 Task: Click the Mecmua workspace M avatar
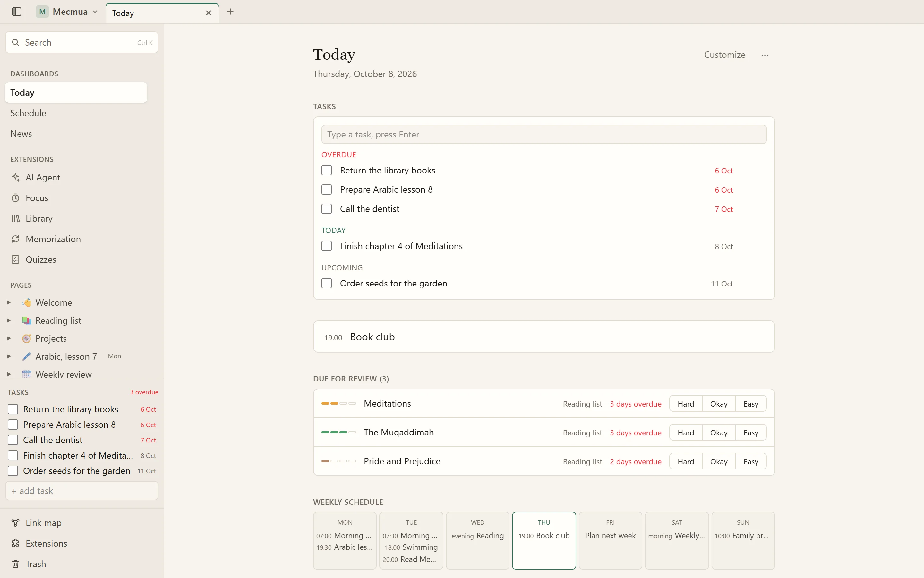pos(42,12)
